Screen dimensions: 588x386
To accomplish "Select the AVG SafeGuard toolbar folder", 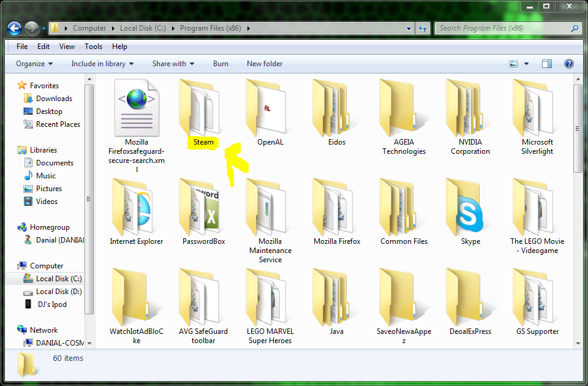I will pos(203,306).
